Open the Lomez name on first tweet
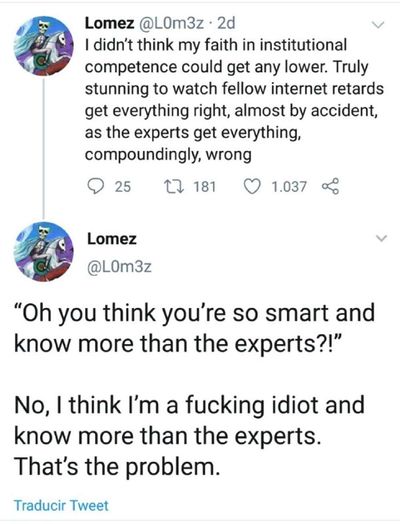The image size is (400, 524). 109,23
